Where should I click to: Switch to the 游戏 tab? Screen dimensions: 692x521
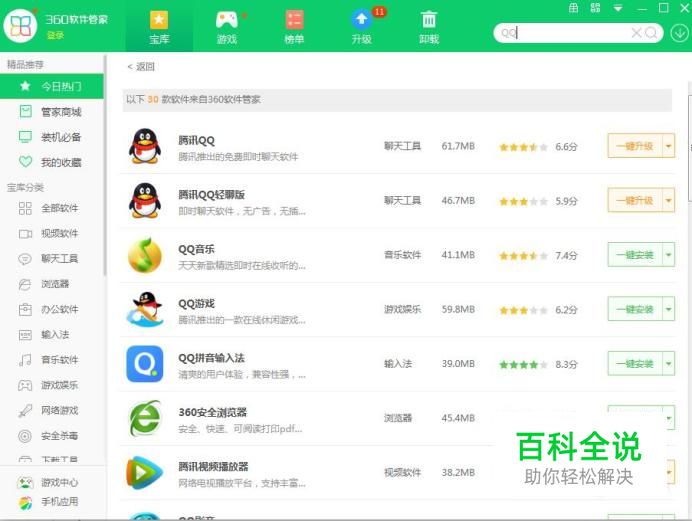pyautogui.click(x=227, y=27)
